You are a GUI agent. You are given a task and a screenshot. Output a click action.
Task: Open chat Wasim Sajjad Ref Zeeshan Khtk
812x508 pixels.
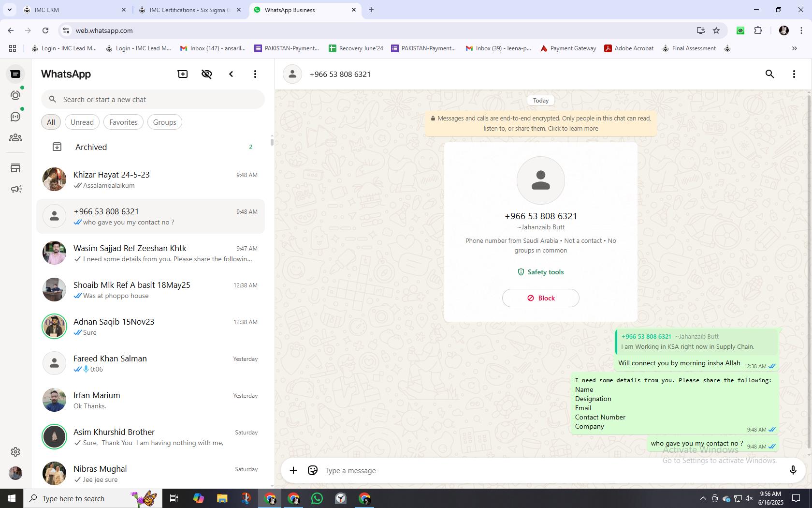tap(151, 253)
